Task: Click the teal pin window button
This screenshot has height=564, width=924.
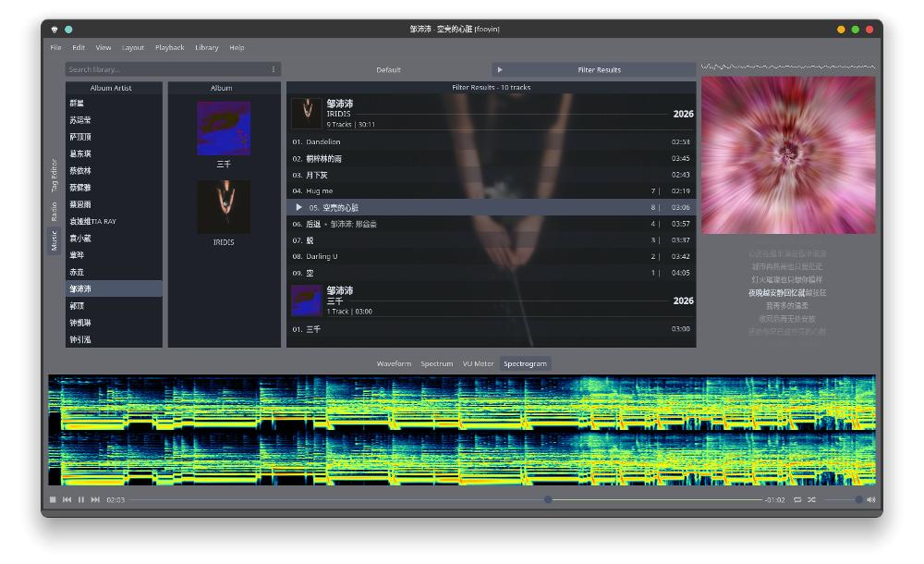Action: [68, 30]
